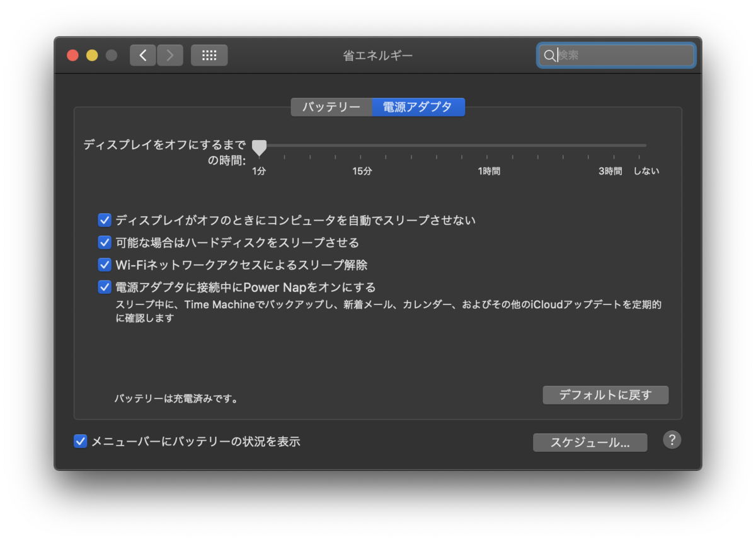Disable computer auto-sleep when display is off
The image size is (756, 542).
click(x=105, y=220)
